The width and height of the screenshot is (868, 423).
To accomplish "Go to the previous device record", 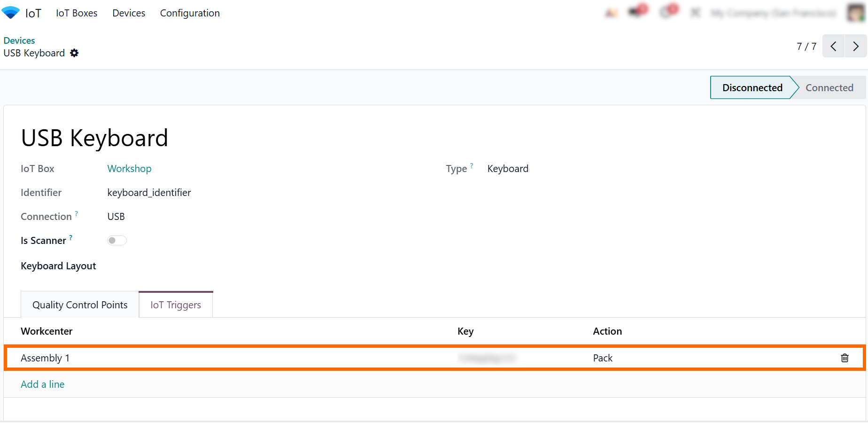I will click(x=833, y=46).
